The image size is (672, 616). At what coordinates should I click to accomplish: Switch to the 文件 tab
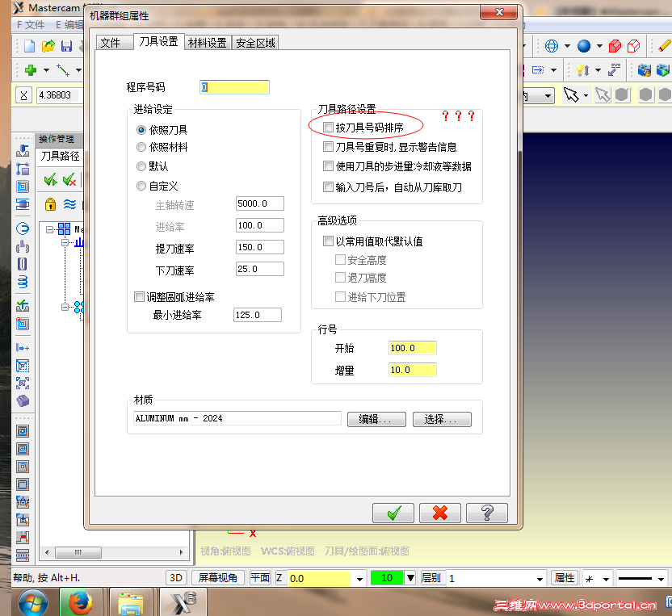coord(114,43)
